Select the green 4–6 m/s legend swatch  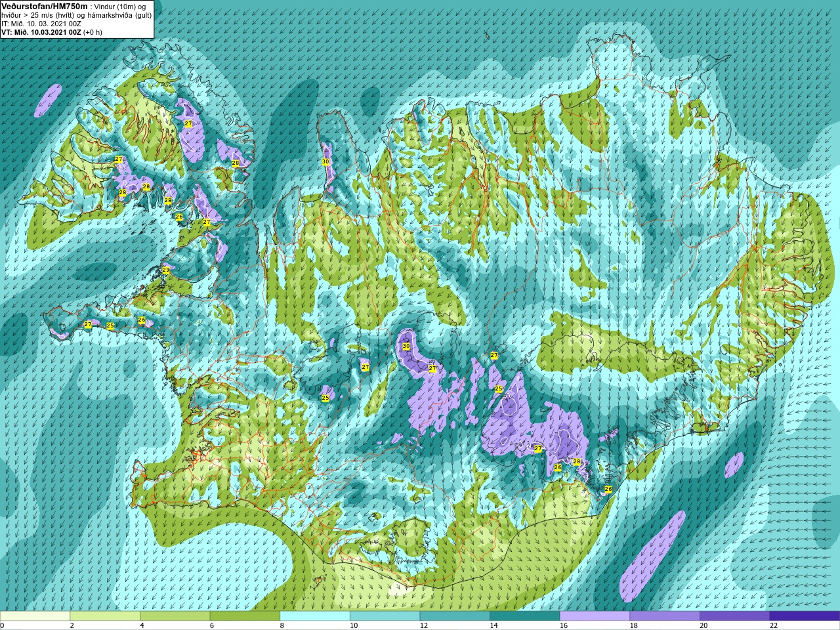175,616
